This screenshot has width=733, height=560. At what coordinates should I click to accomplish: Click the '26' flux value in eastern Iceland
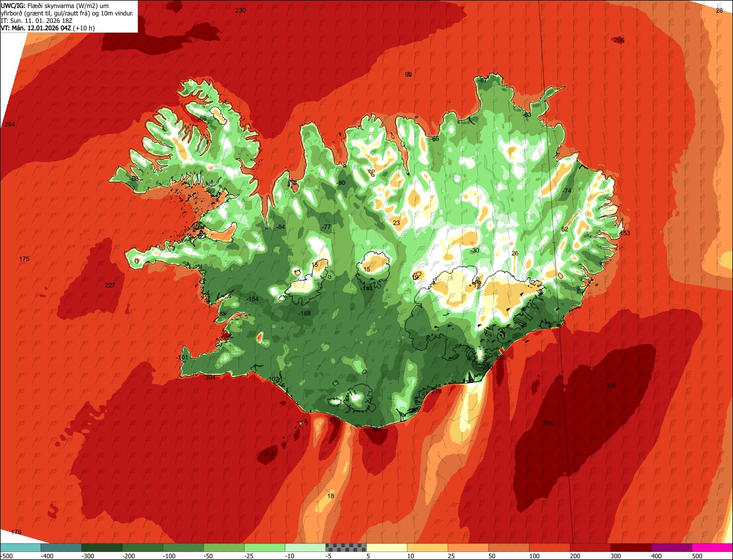[515, 253]
